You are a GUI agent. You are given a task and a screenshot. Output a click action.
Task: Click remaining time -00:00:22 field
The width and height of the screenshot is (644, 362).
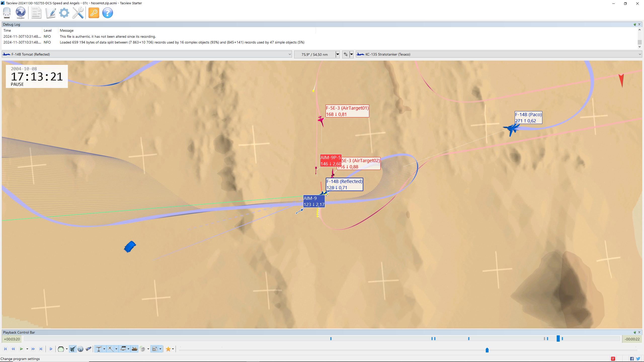coord(632,339)
